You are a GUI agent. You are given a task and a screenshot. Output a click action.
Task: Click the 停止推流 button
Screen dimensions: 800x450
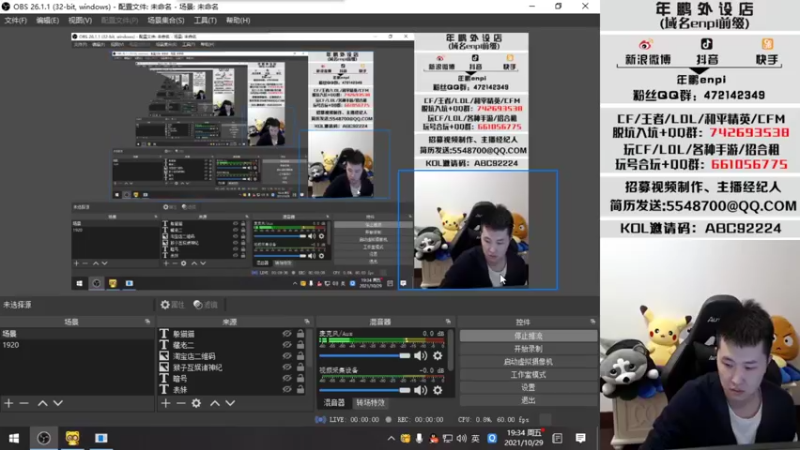tap(528, 336)
